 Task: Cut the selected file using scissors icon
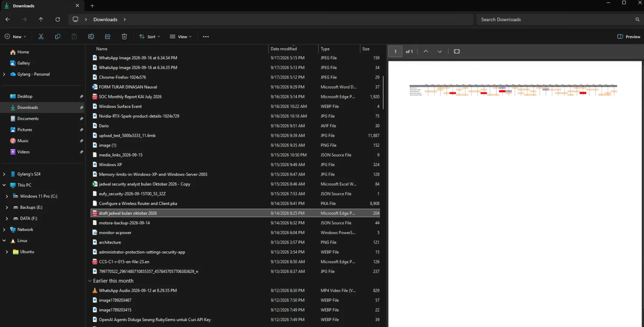pyautogui.click(x=41, y=36)
